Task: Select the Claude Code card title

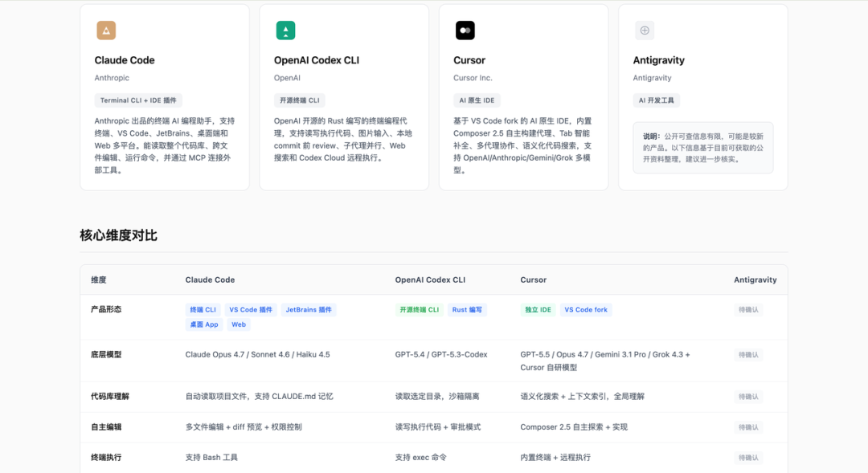Action: coord(125,60)
